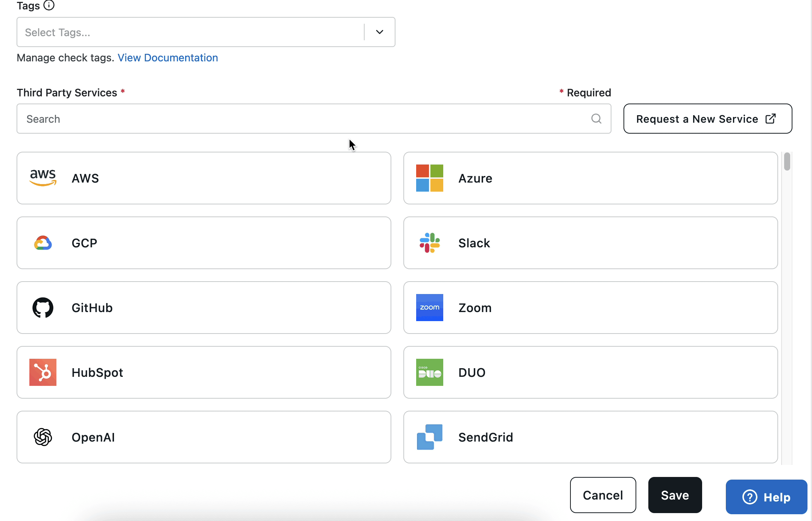Click the AWS logo icon
Screen dimensions: 812x521
click(43, 178)
